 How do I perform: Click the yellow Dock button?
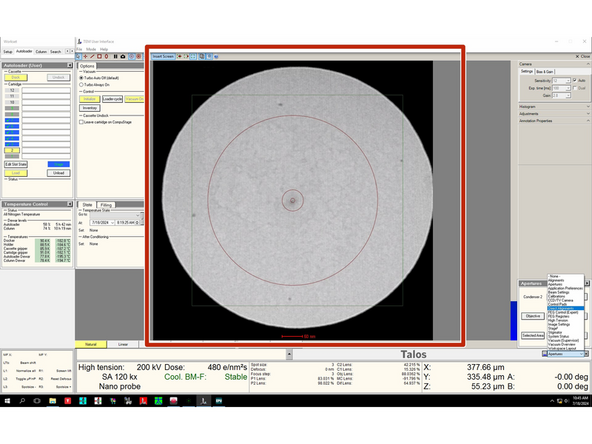[15, 77]
